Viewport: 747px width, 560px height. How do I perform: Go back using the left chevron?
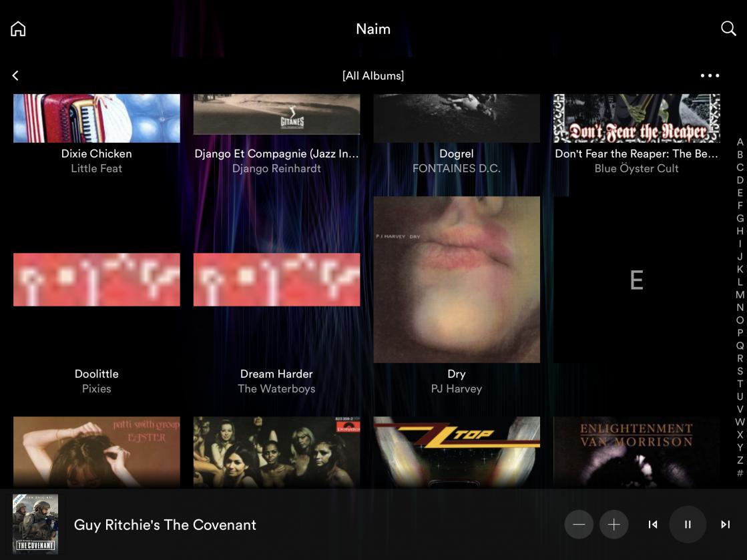click(x=15, y=75)
